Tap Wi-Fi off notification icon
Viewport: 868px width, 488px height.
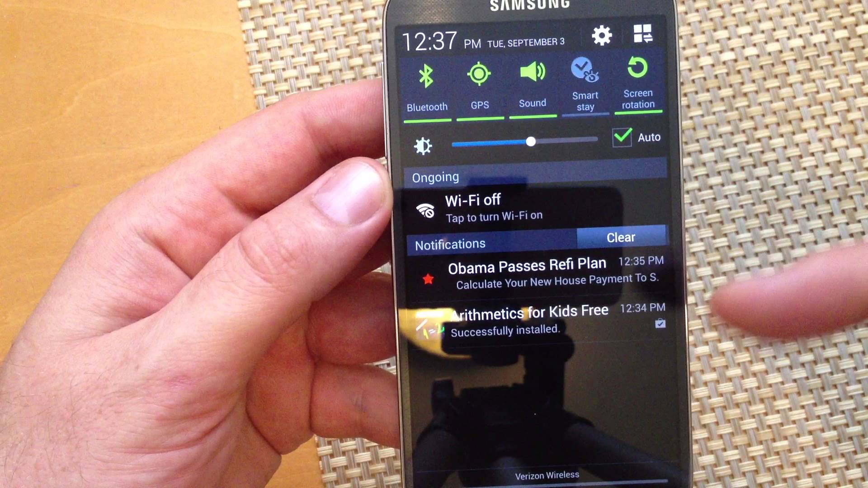[x=425, y=208]
